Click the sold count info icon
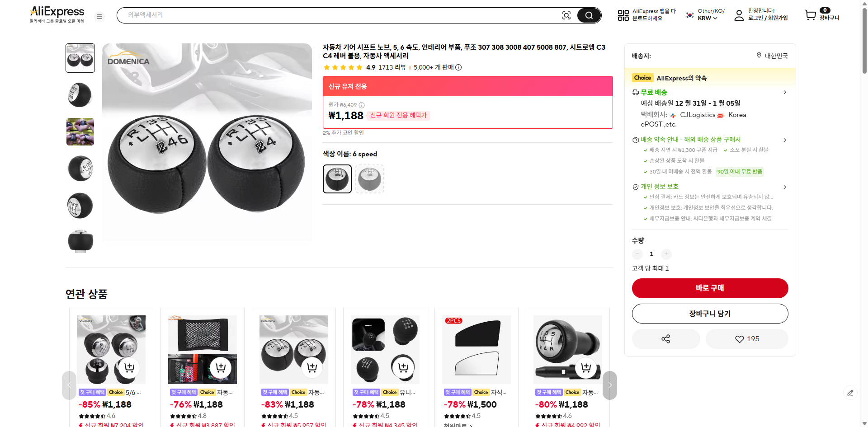The image size is (868, 427). click(x=458, y=67)
